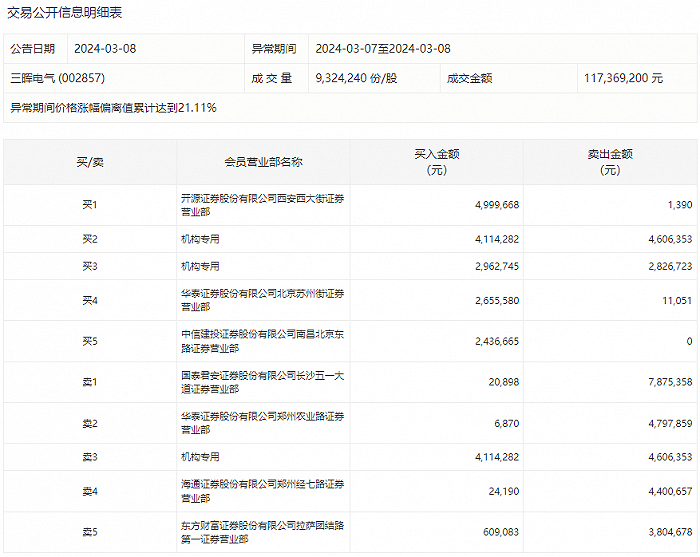This screenshot has height=557, width=700.
Task: Click 中信建投证券南昌北京东路营业部 name
Action: coord(262,341)
